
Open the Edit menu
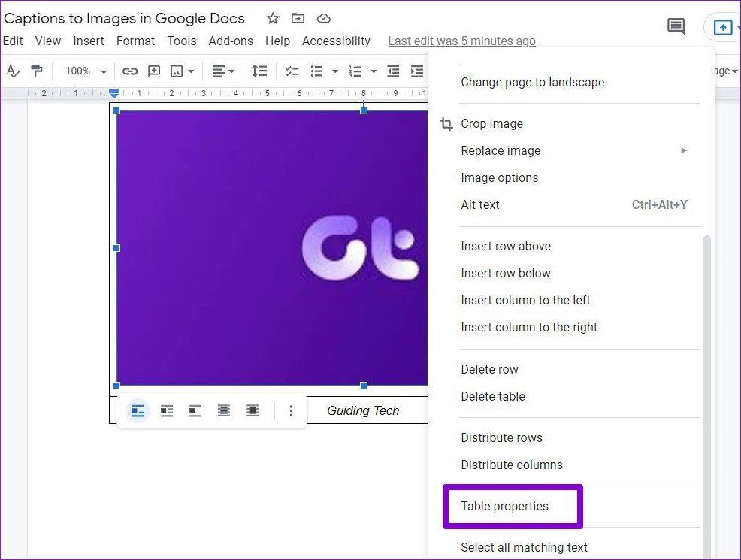click(x=13, y=41)
